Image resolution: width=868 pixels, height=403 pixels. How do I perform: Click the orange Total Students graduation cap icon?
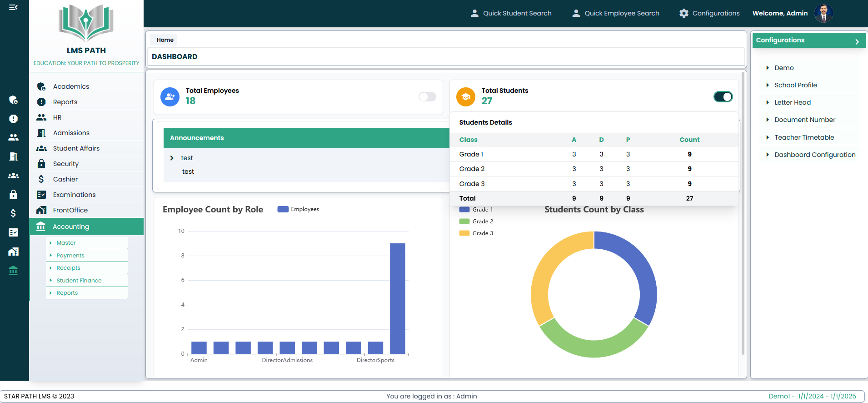[x=466, y=97]
